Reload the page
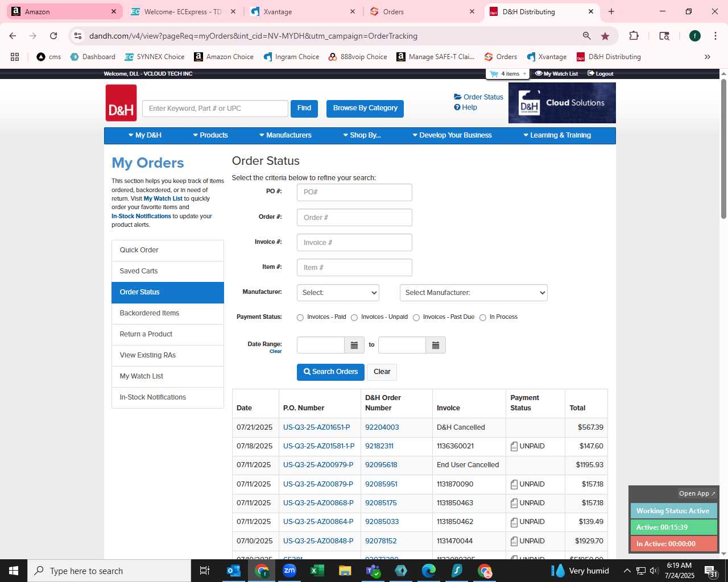 [53, 36]
